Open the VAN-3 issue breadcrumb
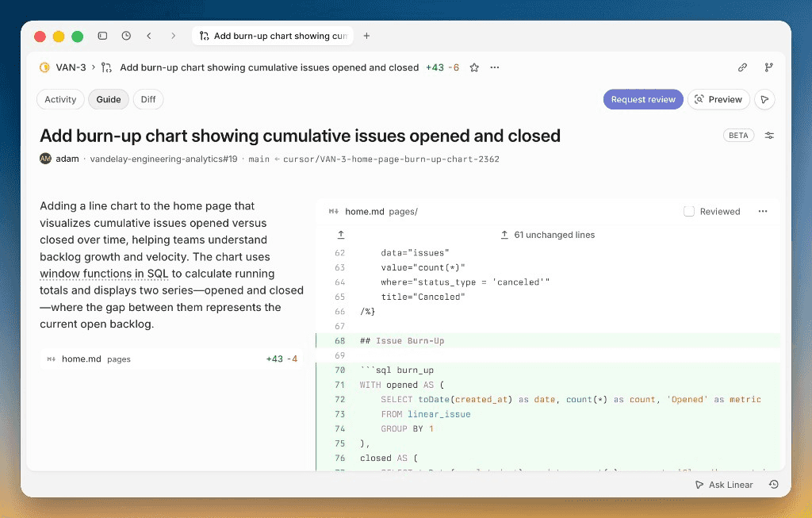Screen dimensions: 812x518 point(71,67)
